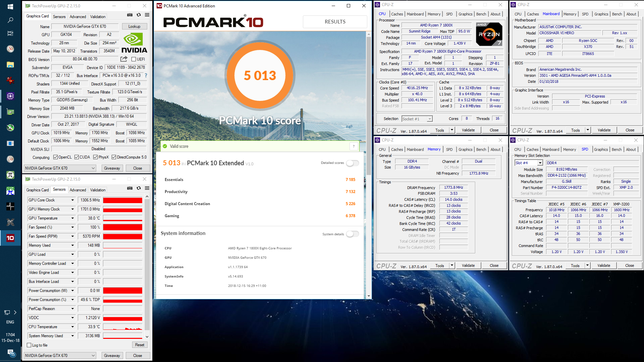
Task: Click Giveaway button in top GPU-Z window
Action: click(112, 168)
